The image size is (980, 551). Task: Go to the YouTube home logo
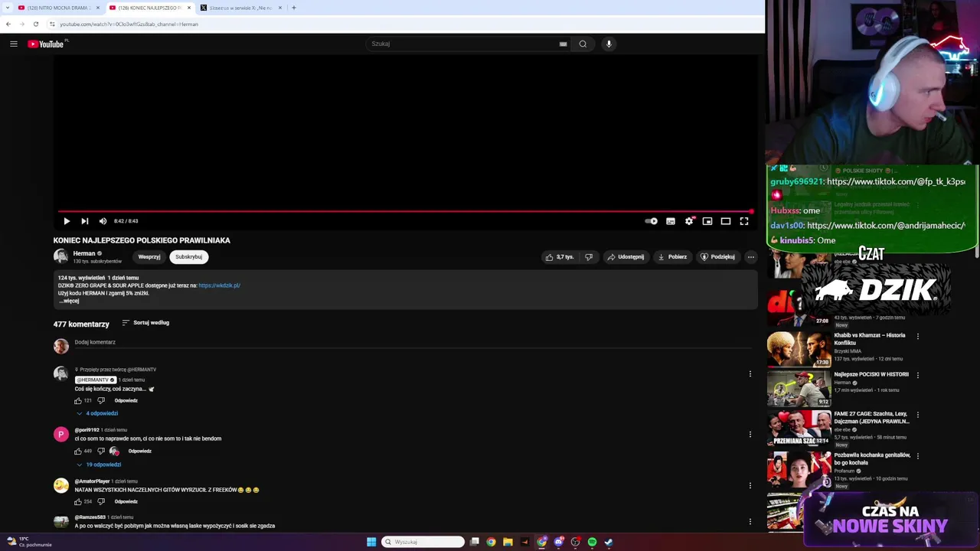47,44
